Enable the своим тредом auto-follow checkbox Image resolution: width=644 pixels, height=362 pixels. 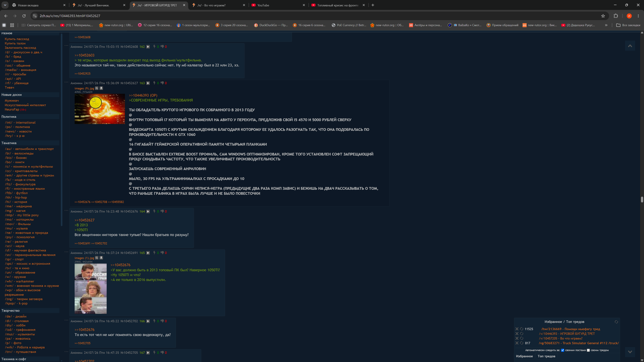588,350
